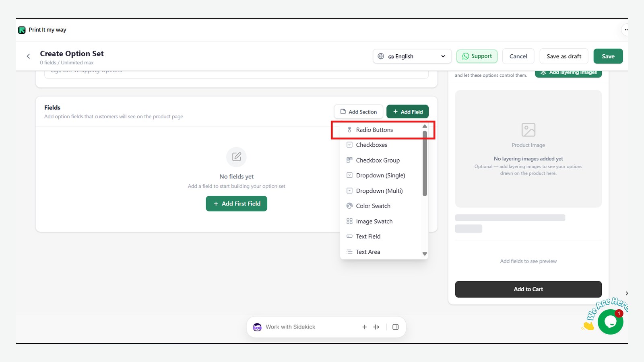
Task: Click the Sidekick plus icon
Action: pos(365,327)
